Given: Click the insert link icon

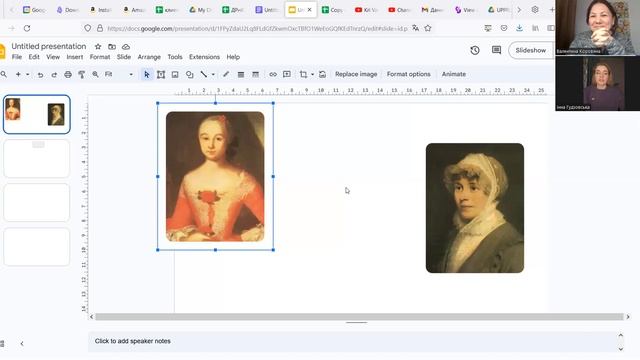Looking at the screenshot, I should pyautogui.click(x=273, y=74).
